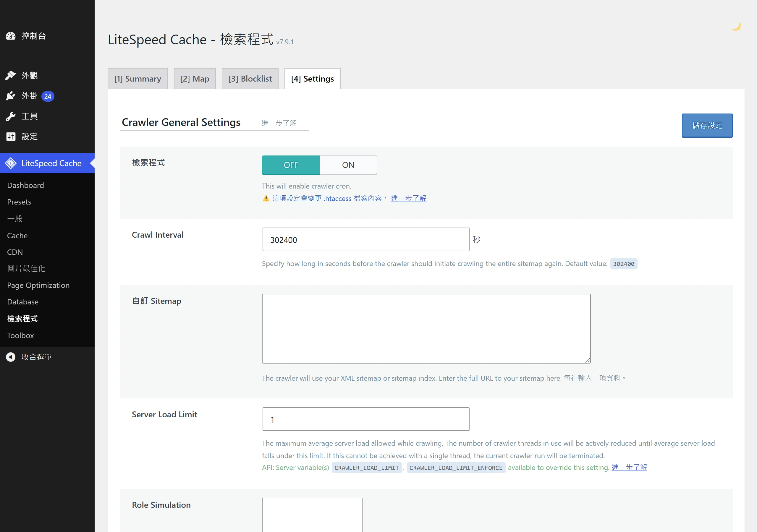Click the Crawl Interval label
The image size is (757, 532).
[158, 235]
